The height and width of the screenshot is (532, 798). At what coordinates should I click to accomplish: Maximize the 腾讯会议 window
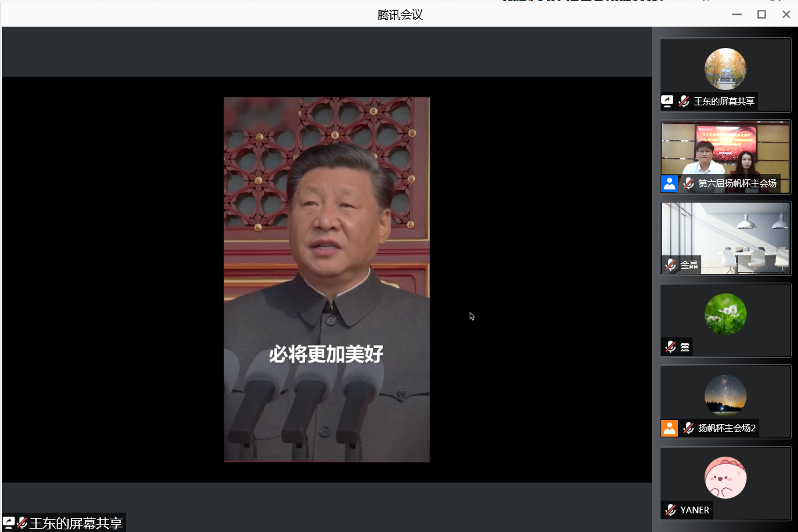pyautogui.click(x=761, y=14)
